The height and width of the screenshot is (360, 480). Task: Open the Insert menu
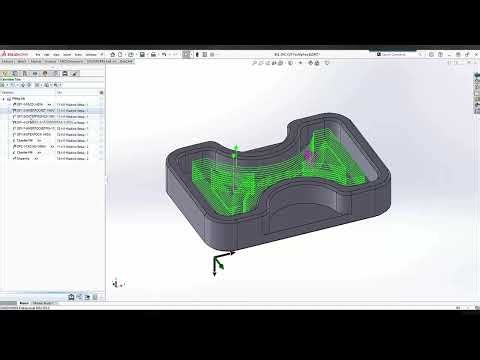coord(67,54)
